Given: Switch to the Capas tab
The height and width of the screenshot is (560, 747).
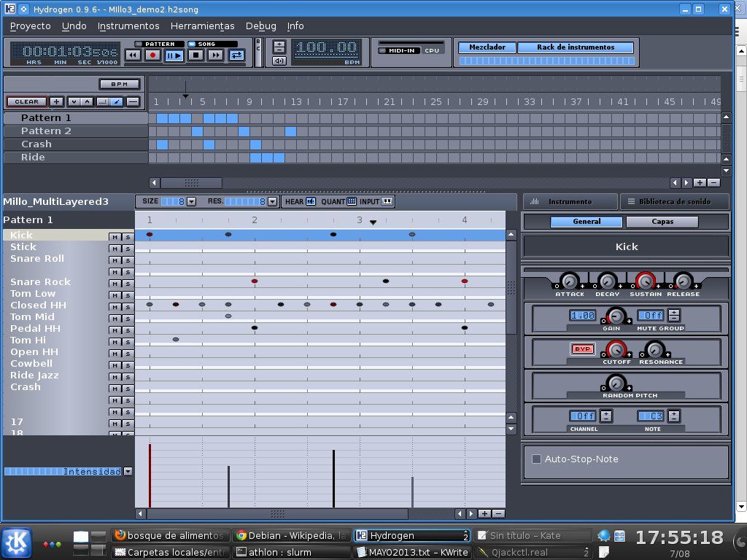Looking at the screenshot, I should click(x=662, y=222).
